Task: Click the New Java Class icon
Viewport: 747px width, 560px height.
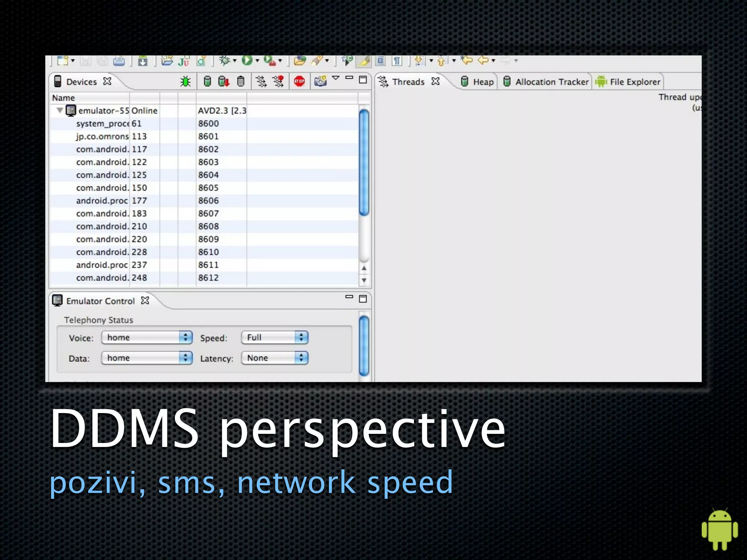Action: pyautogui.click(x=201, y=61)
